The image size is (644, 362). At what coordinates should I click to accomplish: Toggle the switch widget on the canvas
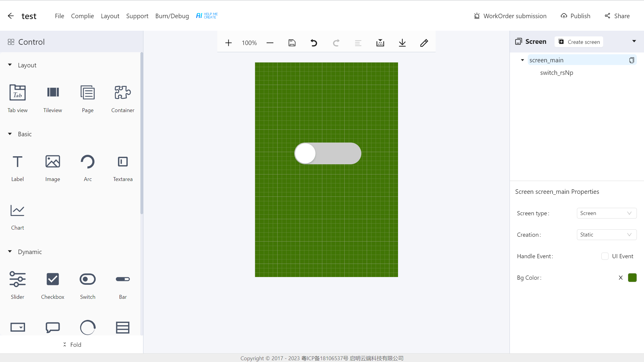(328, 153)
